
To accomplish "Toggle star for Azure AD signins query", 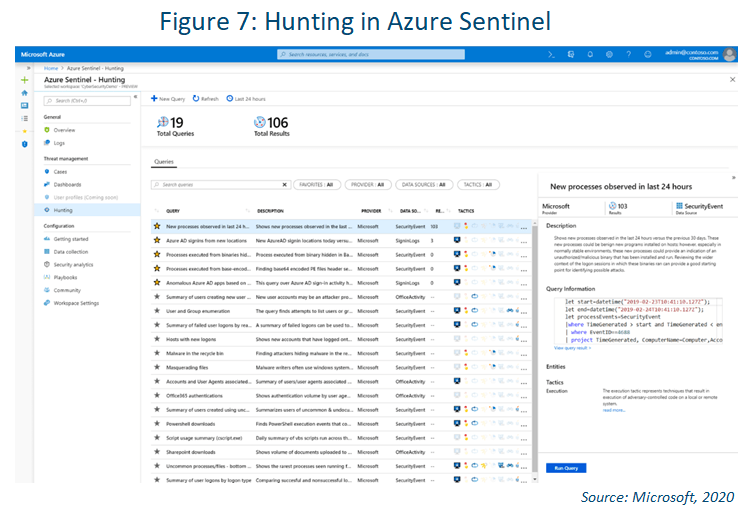I will pos(157,240).
